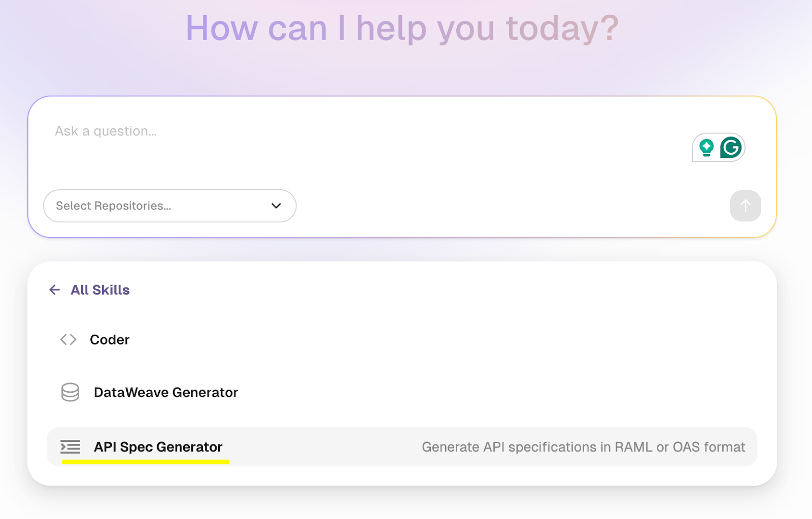Click the API Spec Generator list icon

tap(70, 446)
